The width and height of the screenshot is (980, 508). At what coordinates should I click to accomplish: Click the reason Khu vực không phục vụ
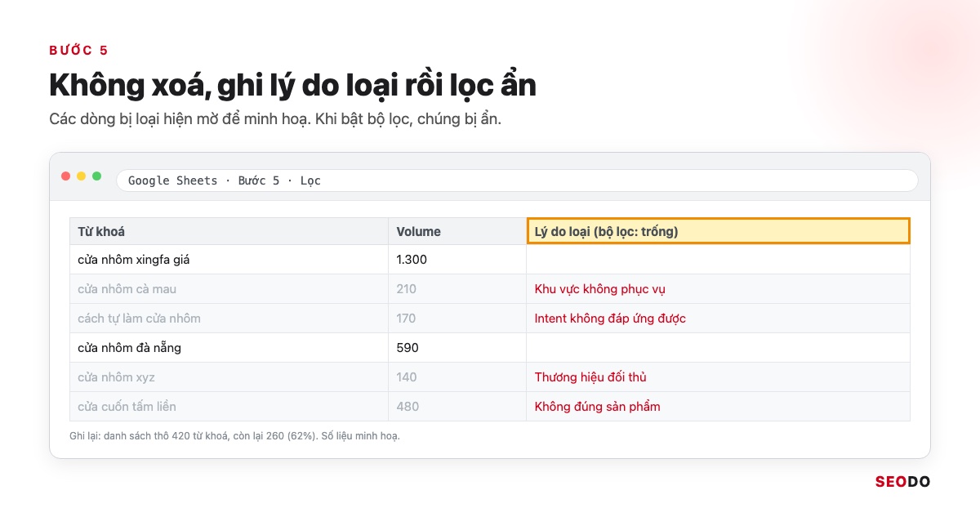pyautogui.click(x=718, y=289)
